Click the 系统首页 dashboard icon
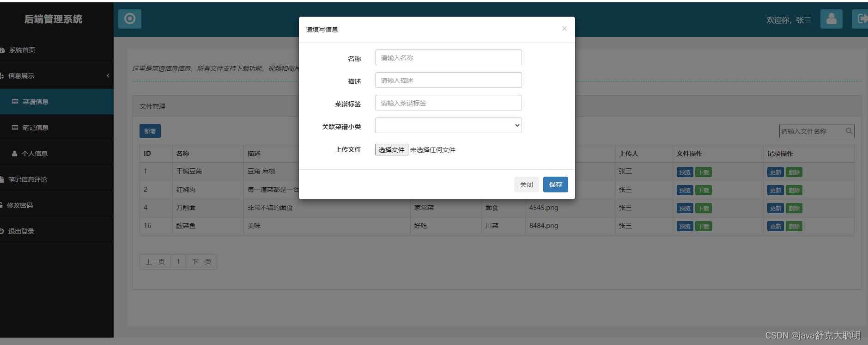Viewport: 868px width, 345px height. pyautogui.click(x=2, y=50)
